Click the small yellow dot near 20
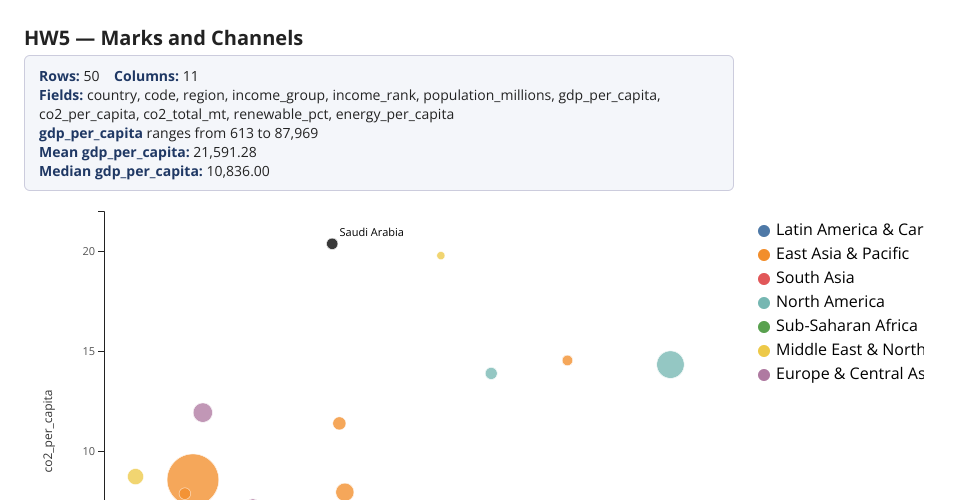The image size is (960, 500). [x=441, y=255]
